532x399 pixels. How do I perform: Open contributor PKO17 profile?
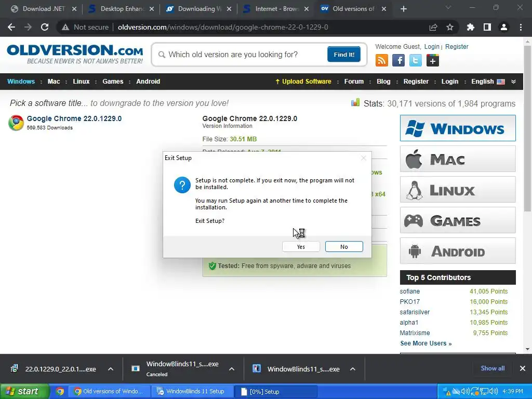[409, 302]
